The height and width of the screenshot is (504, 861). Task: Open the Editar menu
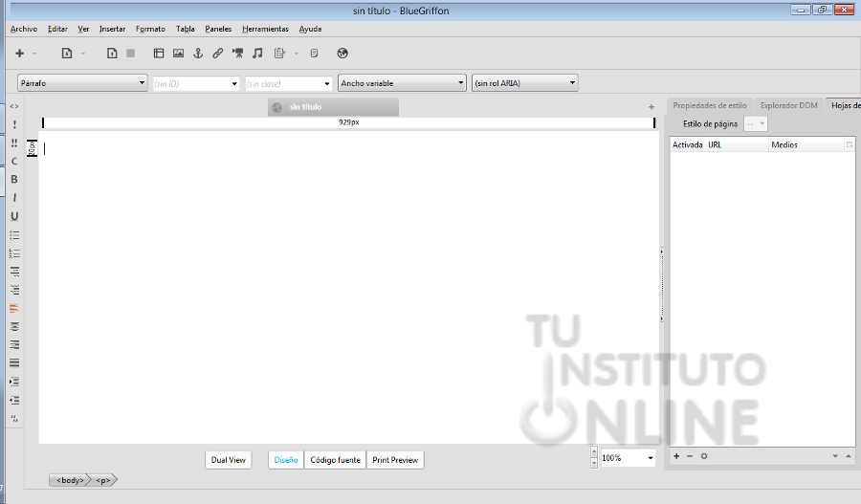(x=57, y=29)
